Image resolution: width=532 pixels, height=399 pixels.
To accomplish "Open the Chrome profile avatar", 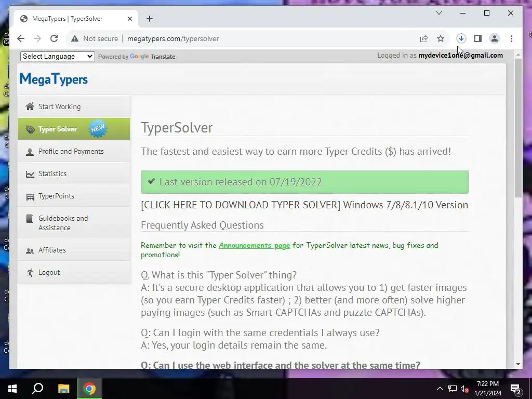I will coord(495,38).
